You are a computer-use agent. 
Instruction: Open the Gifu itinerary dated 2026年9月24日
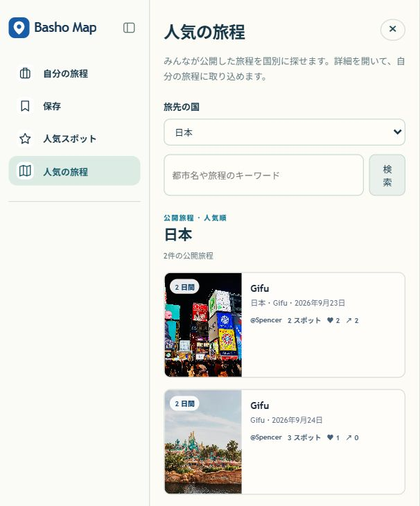(285, 442)
